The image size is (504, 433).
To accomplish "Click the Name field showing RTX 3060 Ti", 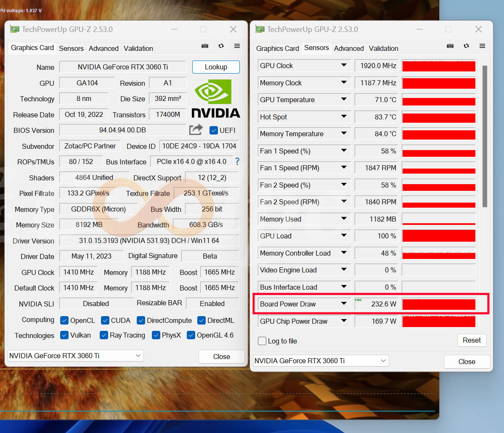I will tap(123, 67).
